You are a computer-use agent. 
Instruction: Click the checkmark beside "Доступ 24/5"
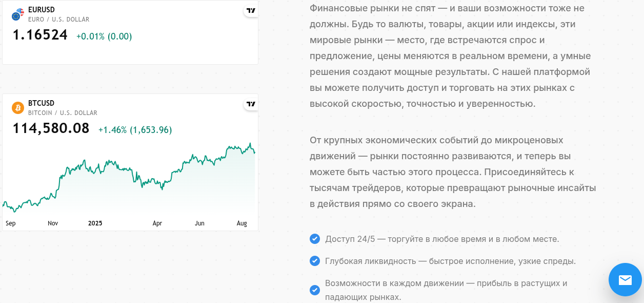tap(315, 239)
